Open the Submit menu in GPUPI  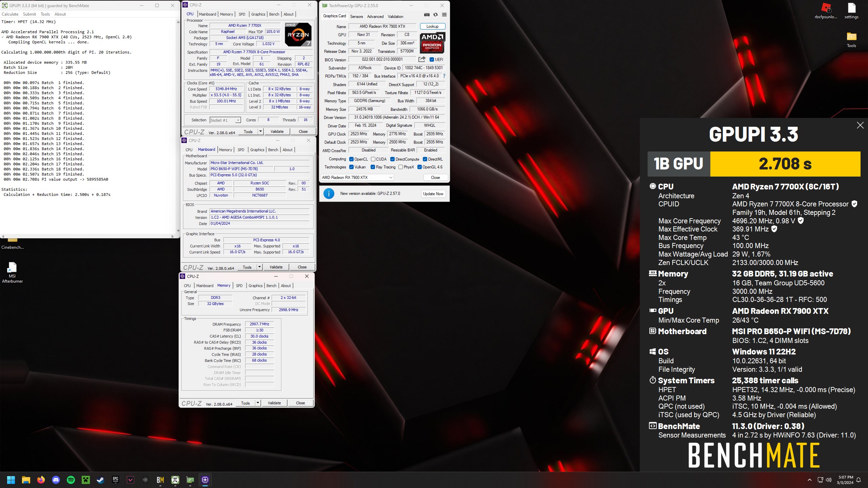[x=29, y=14]
